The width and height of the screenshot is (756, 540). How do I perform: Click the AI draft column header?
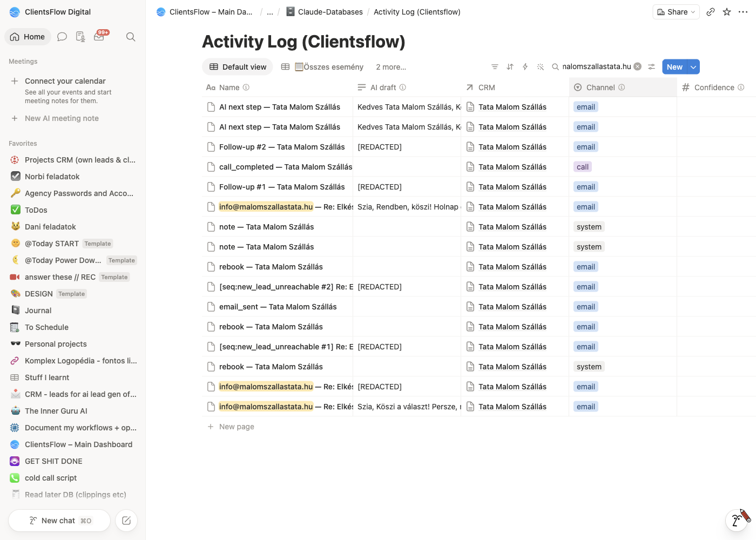(407, 87)
